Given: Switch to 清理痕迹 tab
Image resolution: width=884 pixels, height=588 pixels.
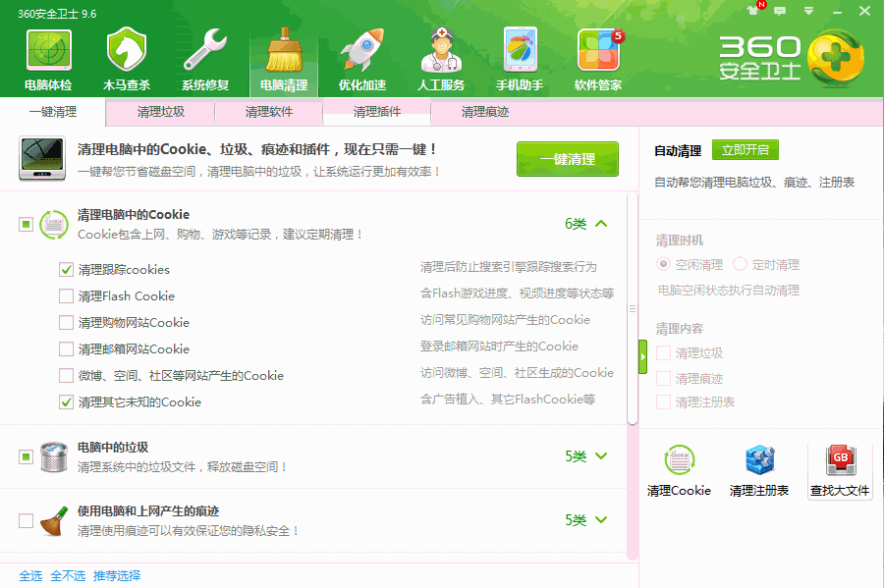Looking at the screenshot, I should pyautogui.click(x=485, y=112).
